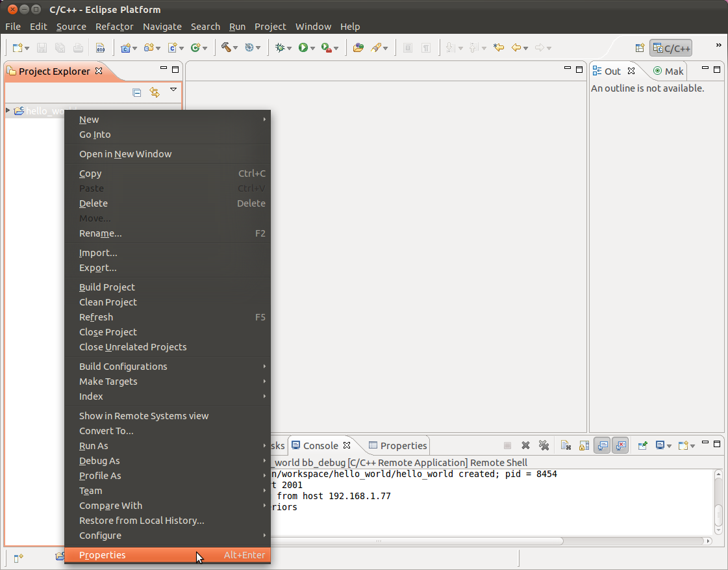
Task: Click the Build hammer icon
Action: click(226, 47)
